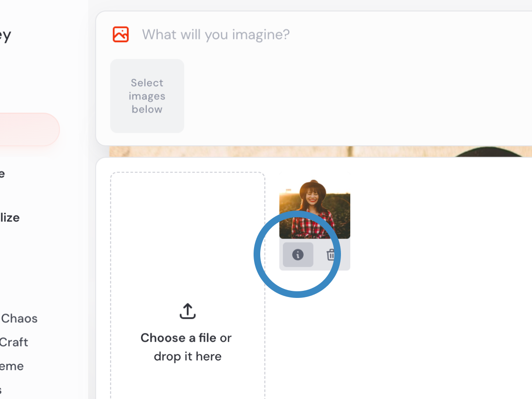Viewport: 532px width, 399px height.
Task: Click the logo text ending in "ey"
Action: (4, 35)
